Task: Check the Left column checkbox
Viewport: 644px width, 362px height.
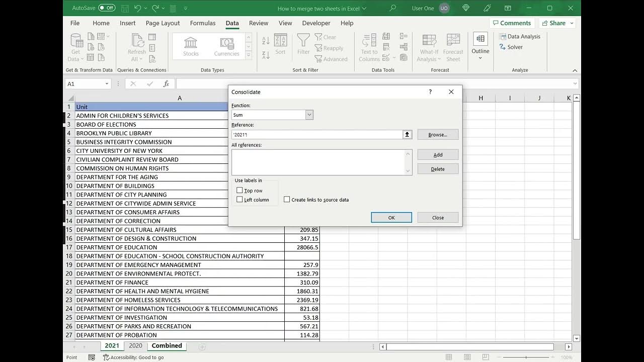Action: (239, 200)
